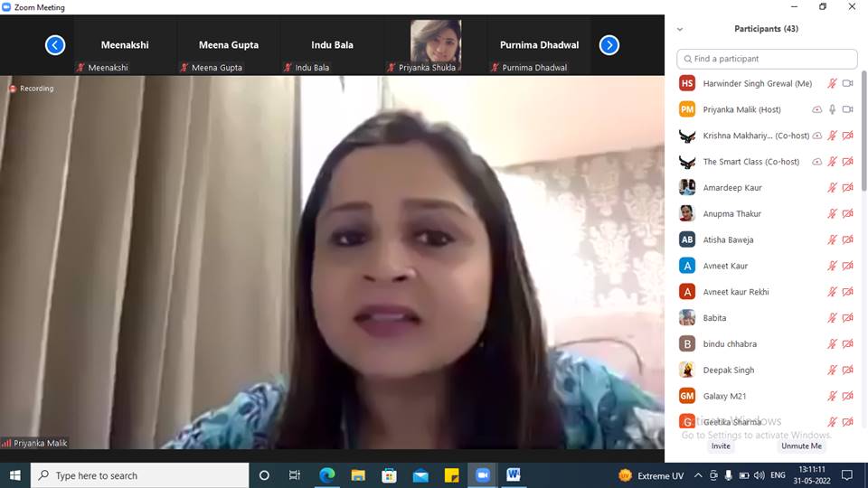The width and height of the screenshot is (868, 488).
Task: Click Priyanka Malik host microphone icon
Action: point(832,109)
